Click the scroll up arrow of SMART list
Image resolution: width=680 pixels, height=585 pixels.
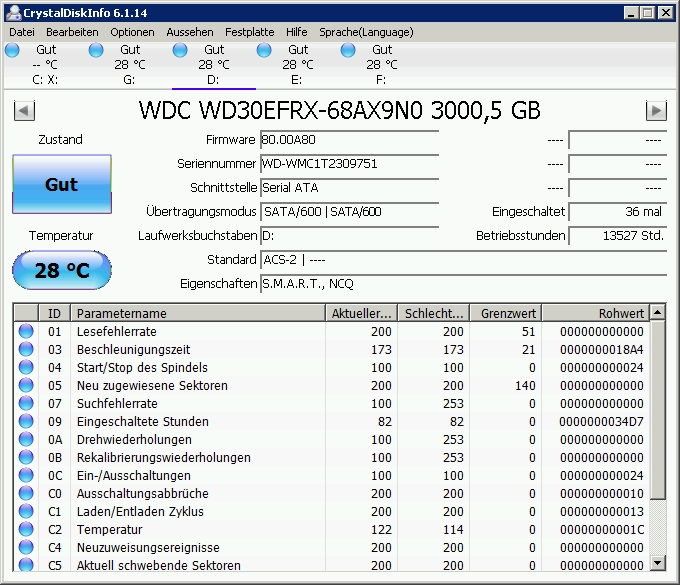[x=658, y=312]
